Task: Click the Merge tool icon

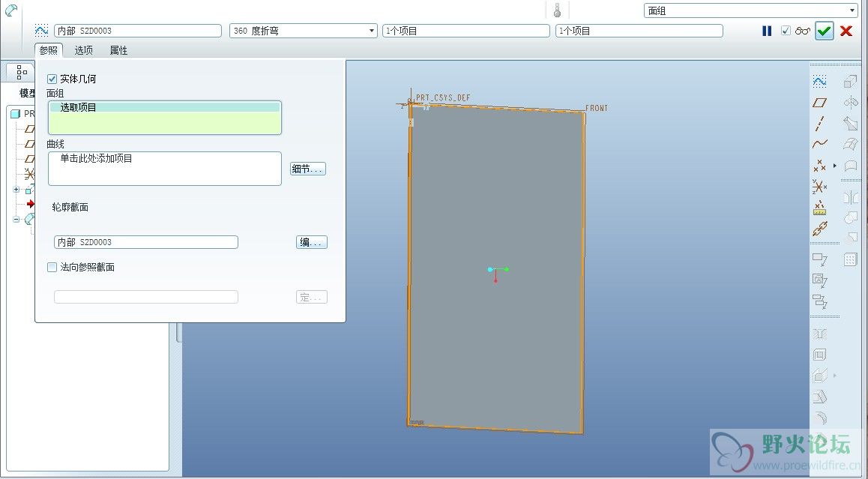Action: coord(851,218)
